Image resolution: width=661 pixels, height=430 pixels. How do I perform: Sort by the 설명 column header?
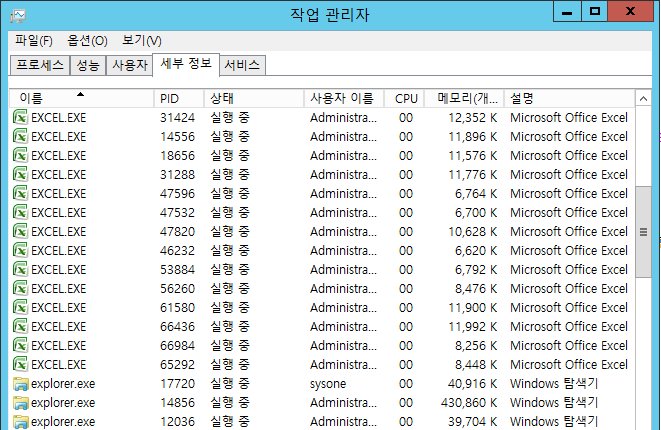coord(569,98)
